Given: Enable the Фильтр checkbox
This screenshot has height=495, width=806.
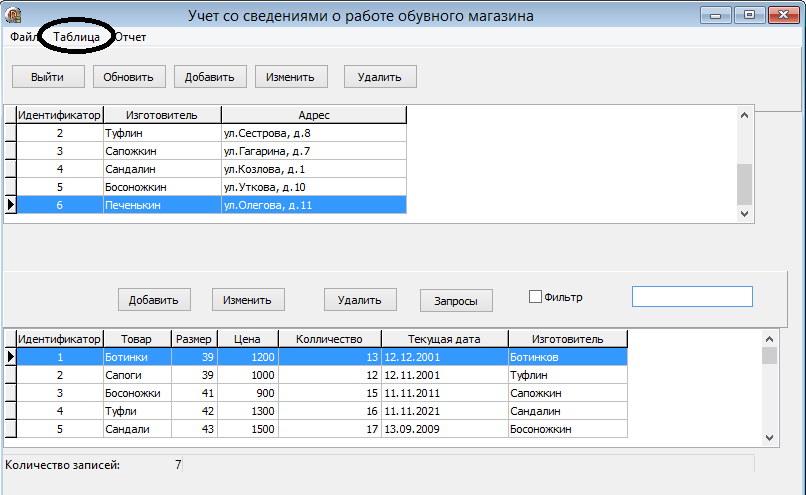Looking at the screenshot, I should [x=535, y=297].
